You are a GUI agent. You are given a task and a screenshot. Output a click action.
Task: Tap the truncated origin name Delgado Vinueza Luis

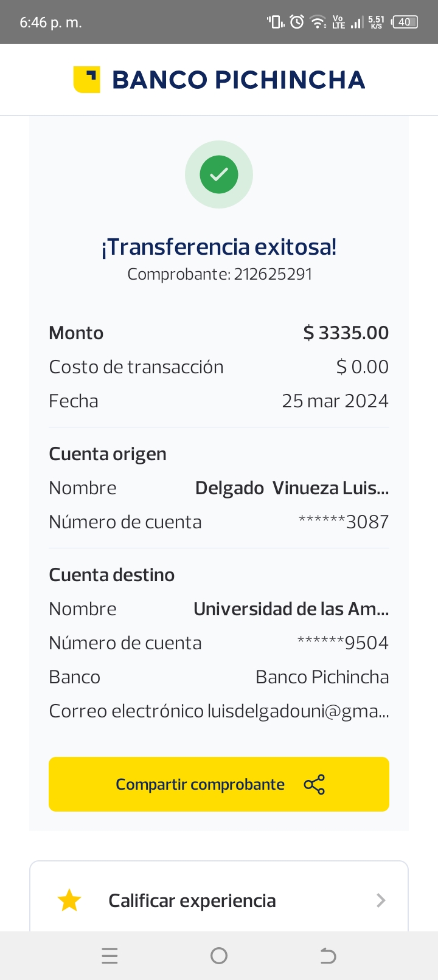click(292, 488)
